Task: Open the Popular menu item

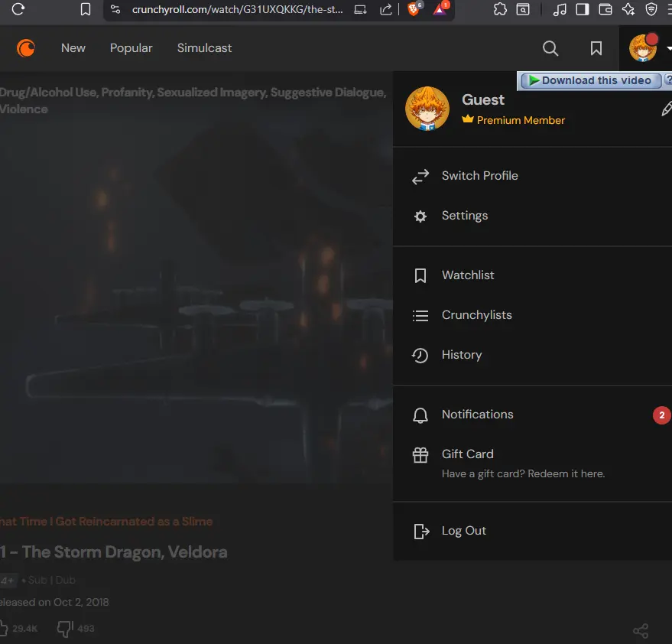Action: [x=131, y=48]
